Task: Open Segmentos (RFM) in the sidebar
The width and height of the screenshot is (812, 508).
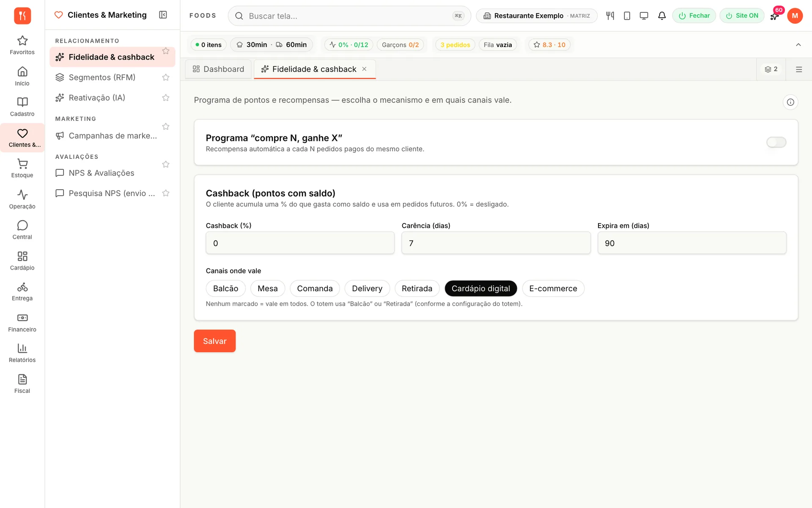Action: pyautogui.click(x=101, y=77)
